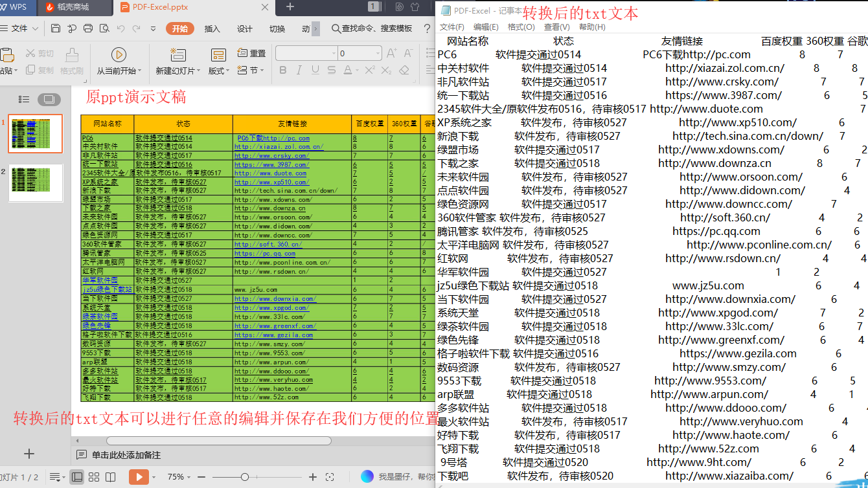Switch to reading view book icon
This screenshot has width=868, height=488.
[x=110, y=477]
